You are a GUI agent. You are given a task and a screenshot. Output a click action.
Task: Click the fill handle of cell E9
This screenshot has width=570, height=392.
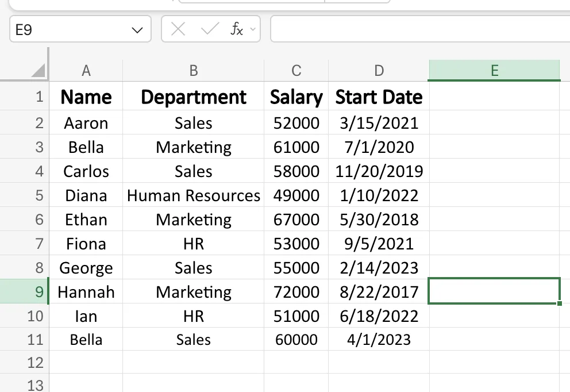[x=560, y=303]
